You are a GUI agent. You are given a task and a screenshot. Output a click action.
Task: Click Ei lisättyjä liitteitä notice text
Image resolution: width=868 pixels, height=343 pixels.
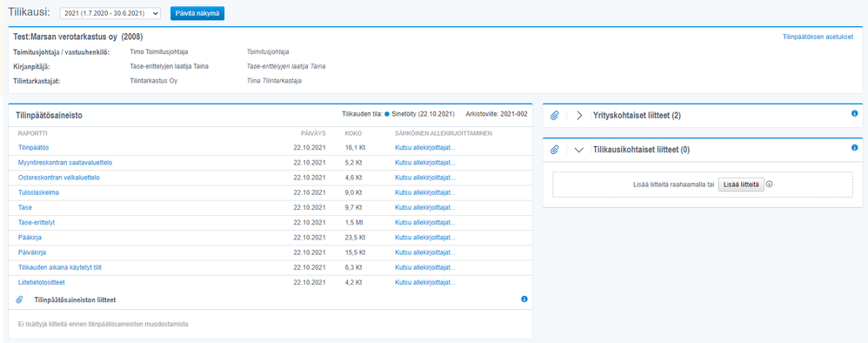click(x=103, y=324)
